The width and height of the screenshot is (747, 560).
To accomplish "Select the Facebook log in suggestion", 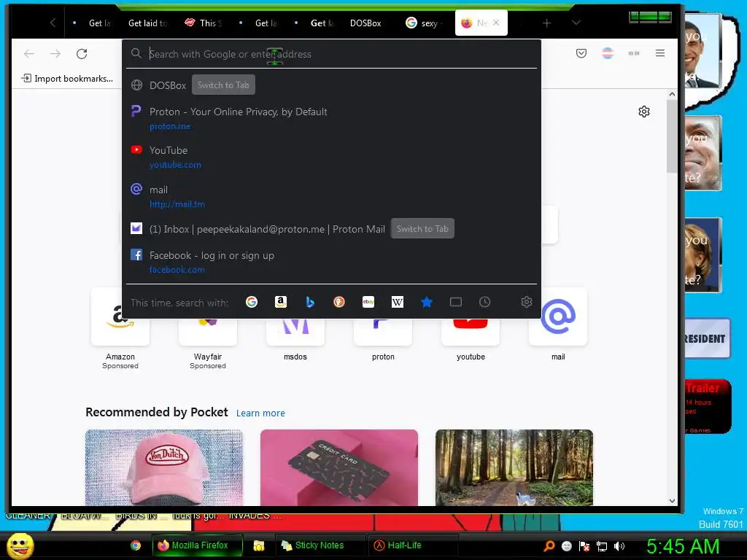I will [x=332, y=262].
